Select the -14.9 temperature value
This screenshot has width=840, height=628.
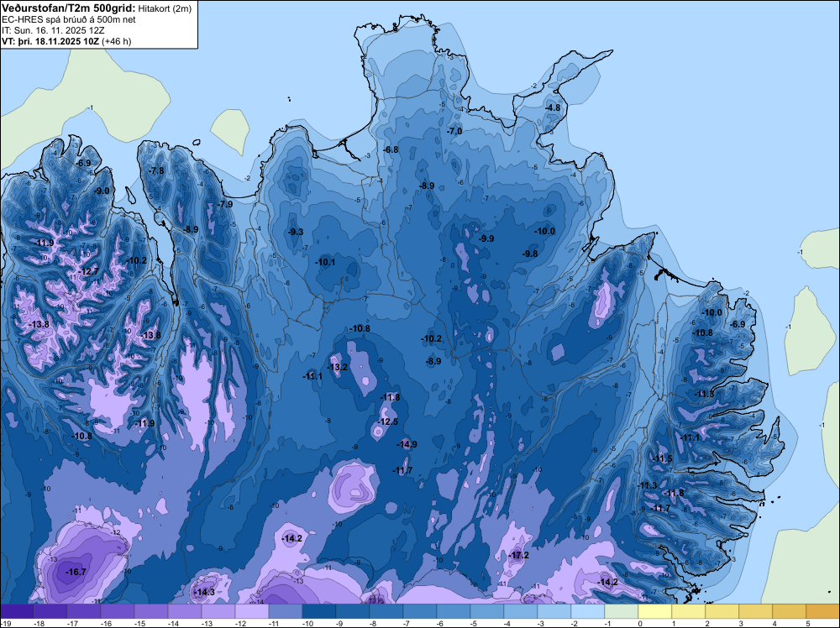tap(407, 444)
